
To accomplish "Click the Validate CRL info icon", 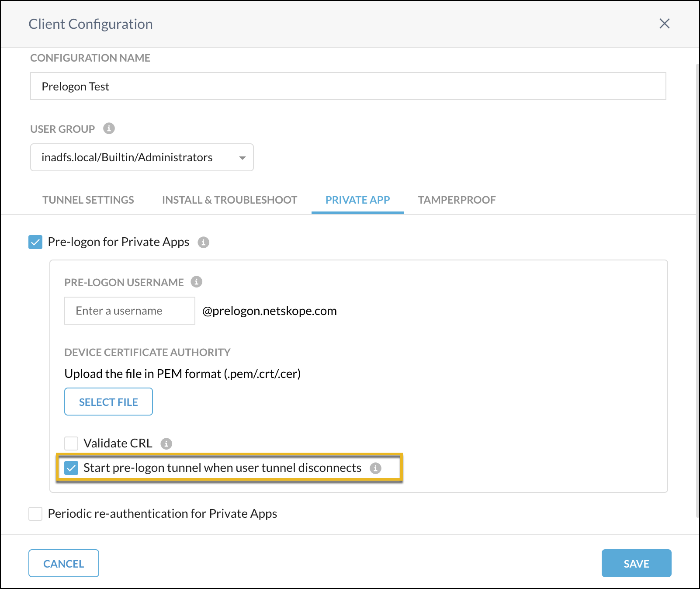I will 166,443.
